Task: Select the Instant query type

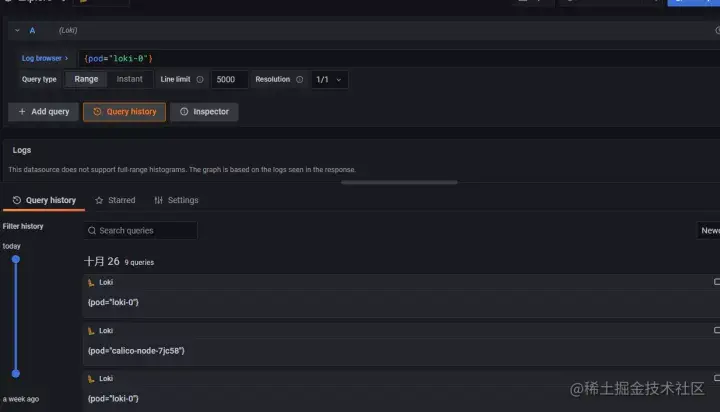Action: point(129,79)
